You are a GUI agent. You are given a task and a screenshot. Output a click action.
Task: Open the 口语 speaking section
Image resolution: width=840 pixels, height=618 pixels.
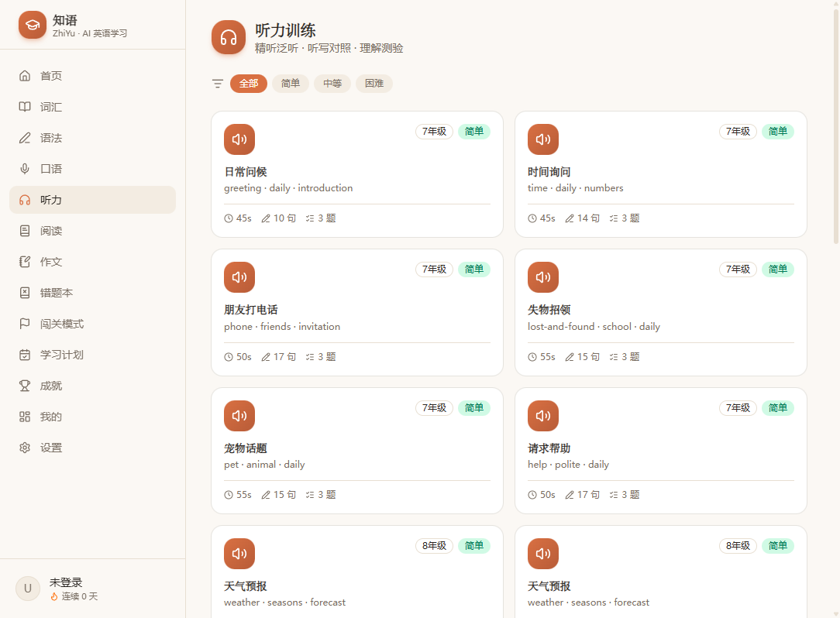(x=93, y=169)
